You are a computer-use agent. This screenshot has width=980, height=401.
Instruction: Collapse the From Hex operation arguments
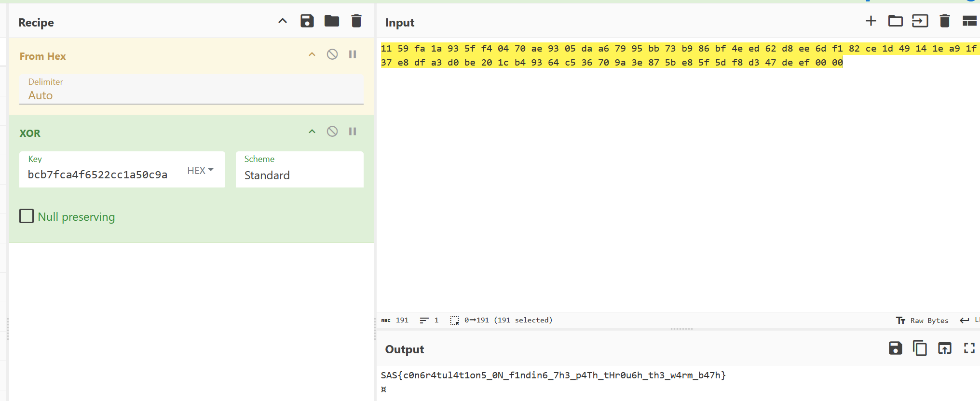(312, 54)
